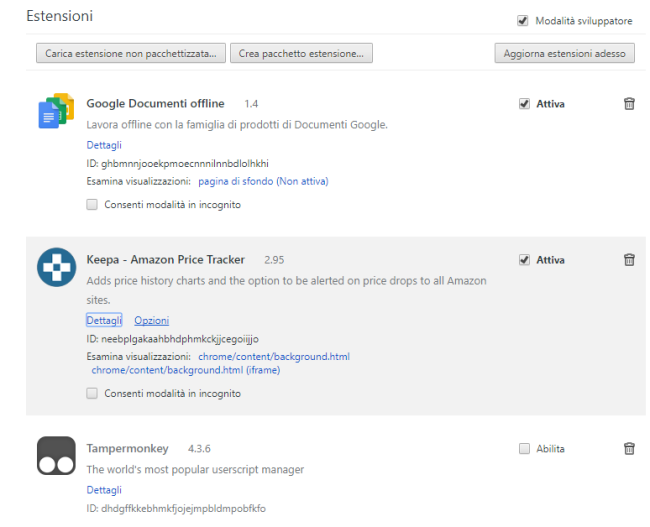Remove Tampermonkey with its trash icon
This screenshot has height=527, width=650.
[629, 449]
